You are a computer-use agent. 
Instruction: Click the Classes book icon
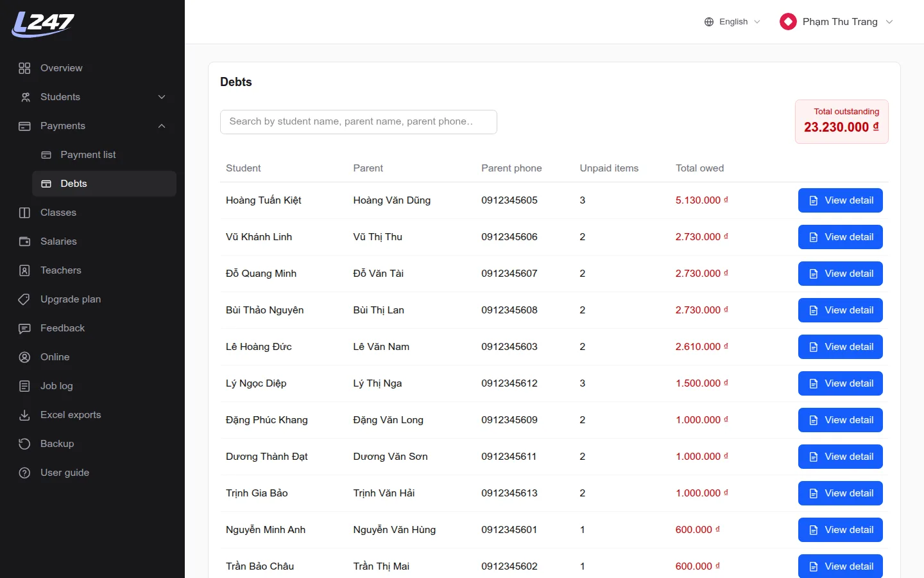pos(24,213)
